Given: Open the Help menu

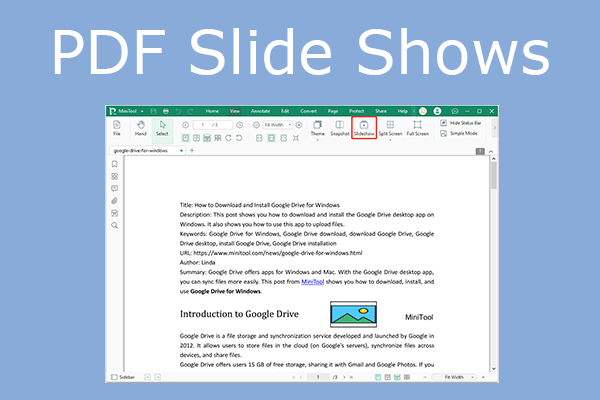Looking at the screenshot, I should [x=403, y=111].
